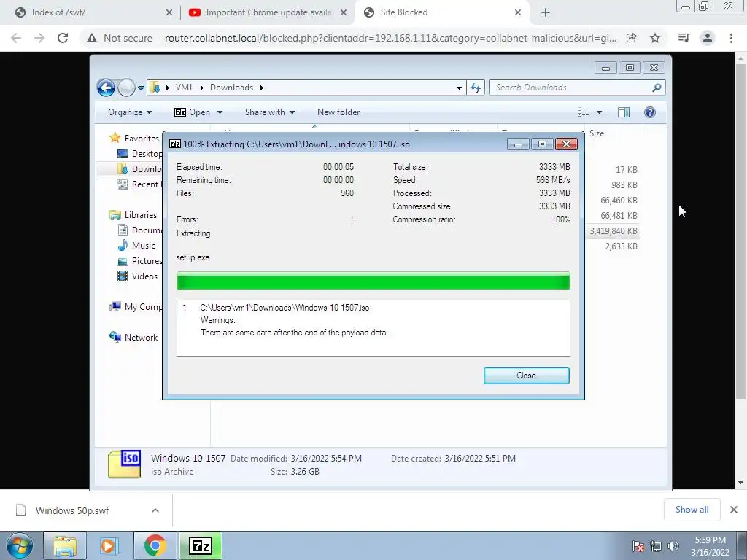
Task: Open Chrome's three-dot menu
Action: click(731, 38)
